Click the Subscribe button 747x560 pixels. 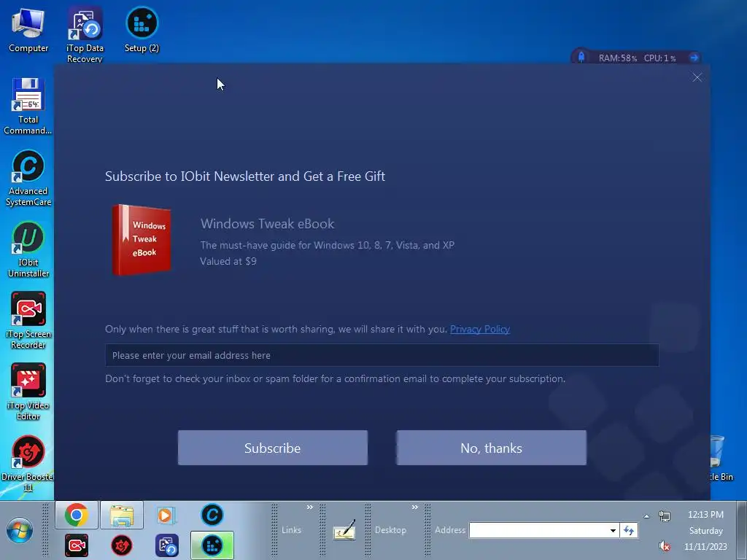[273, 448]
